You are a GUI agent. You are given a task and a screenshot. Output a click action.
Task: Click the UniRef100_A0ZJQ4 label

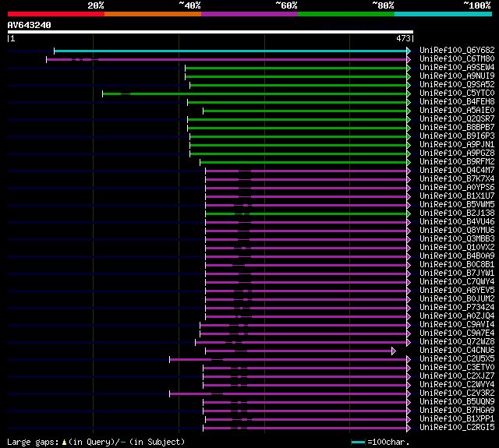click(x=457, y=316)
